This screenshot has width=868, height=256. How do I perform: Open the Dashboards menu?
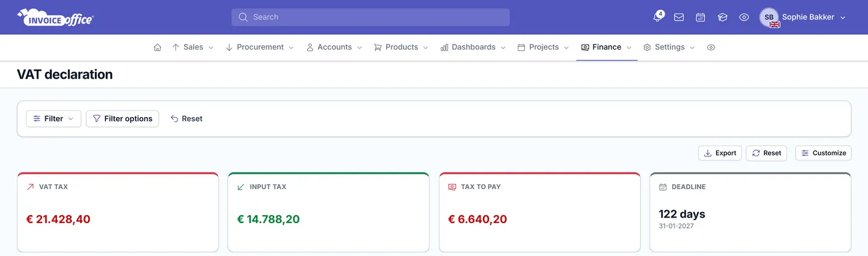point(473,47)
